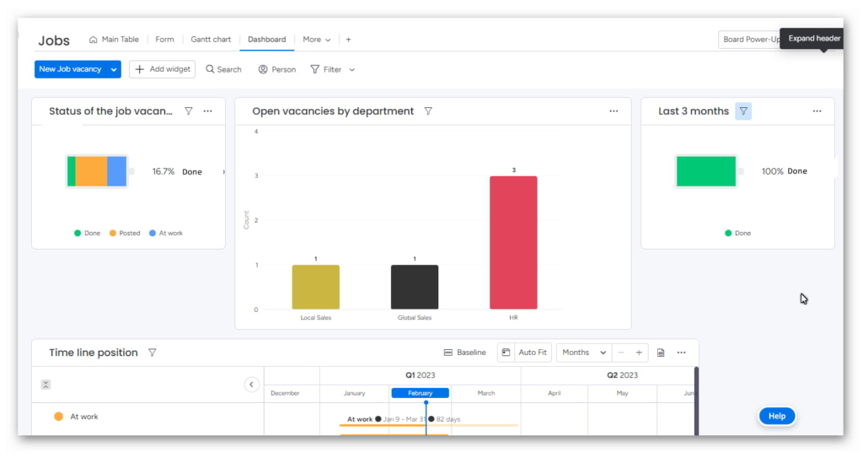Click the Add widget button
Viewport: 868px width, 474px height.
(162, 69)
